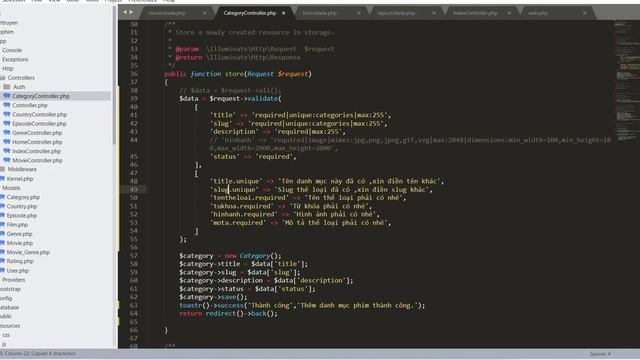Screen dimensions: 640x360
Task: Collapse the resources folder
Action: pyautogui.click(x=10, y=326)
